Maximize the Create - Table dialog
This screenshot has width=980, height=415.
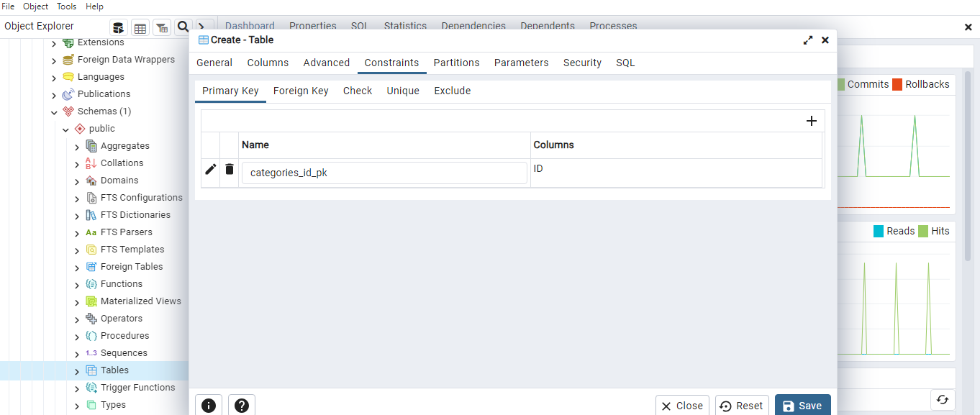pyautogui.click(x=808, y=40)
